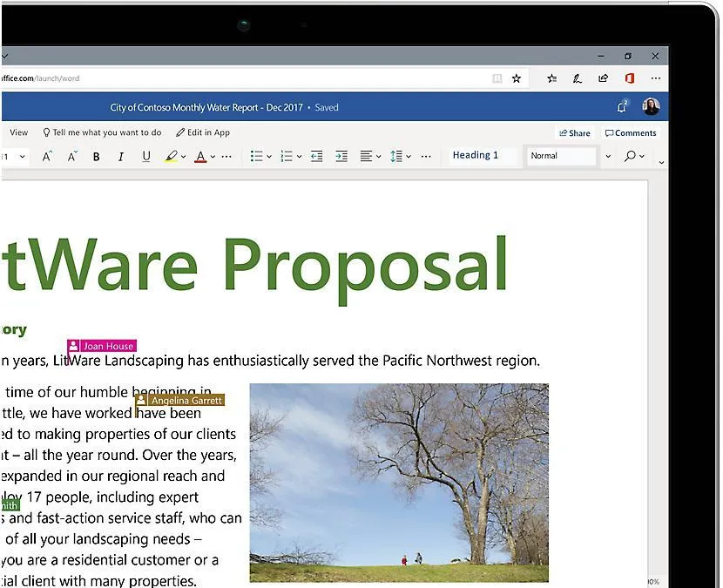
Task: Open more paragraph options ellipsis
Action: (426, 157)
